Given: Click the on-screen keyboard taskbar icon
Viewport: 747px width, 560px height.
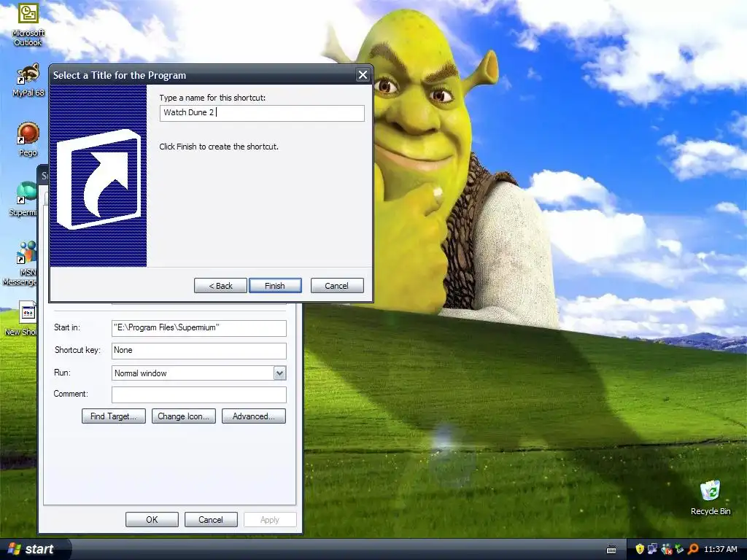Looking at the screenshot, I should pos(612,550).
